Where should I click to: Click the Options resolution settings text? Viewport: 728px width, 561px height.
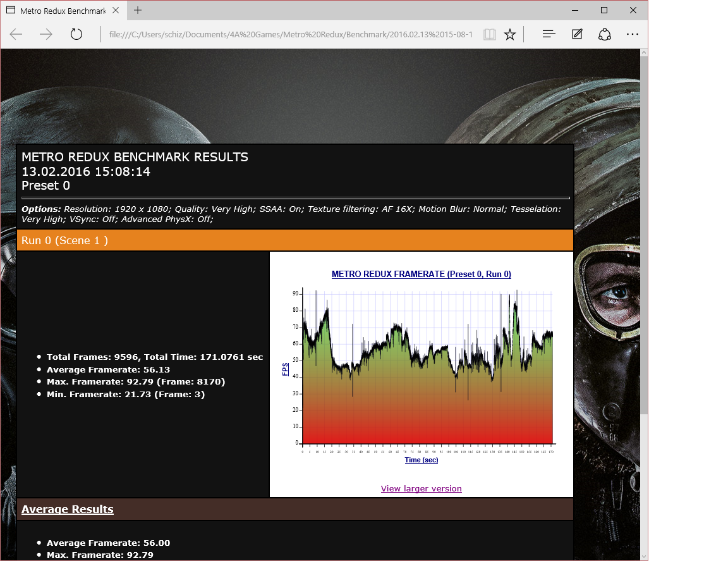pos(291,214)
